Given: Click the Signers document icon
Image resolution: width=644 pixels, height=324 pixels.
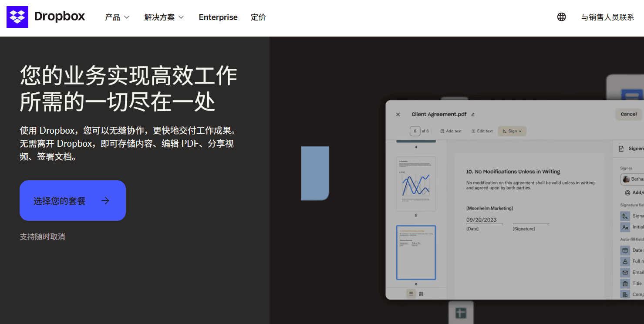Looking at the screenshot, I should pyautogui.click(x=621, y=148).
